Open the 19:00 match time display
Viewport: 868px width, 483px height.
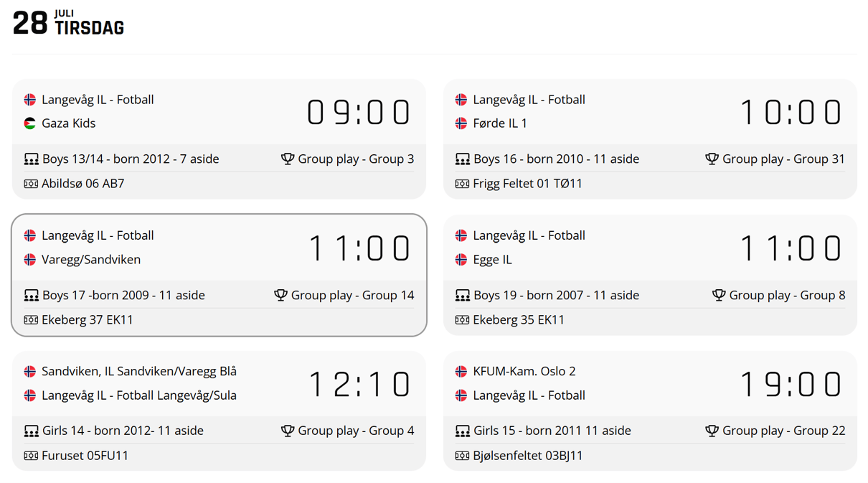click(x=791, y=385)
